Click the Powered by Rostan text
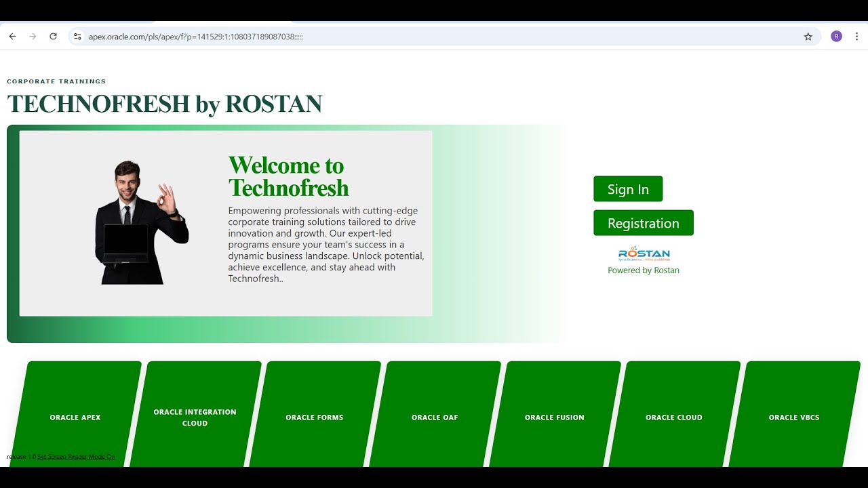The height and width of the screenshot is (488, 868). [x=644, y=270]
